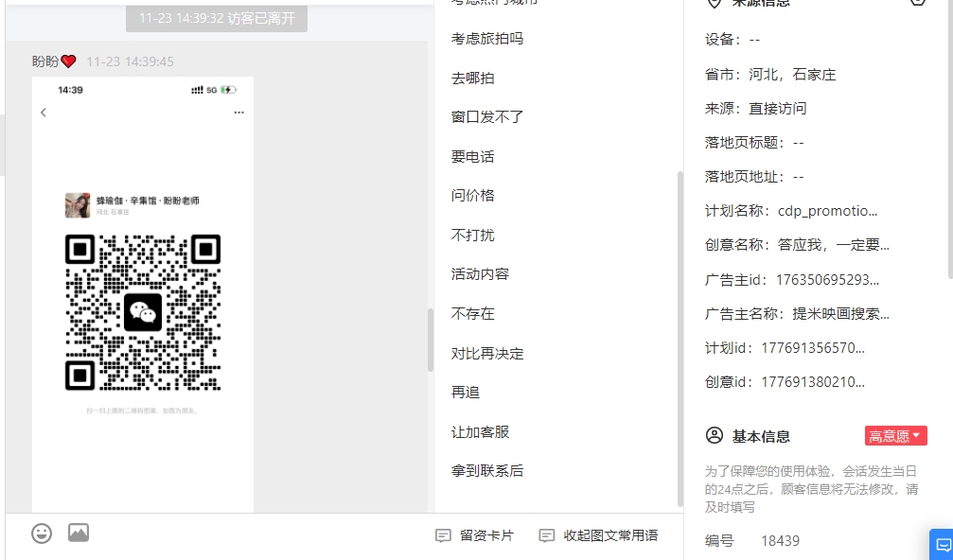Choose the quick phrase 不存在
The height and width of the screenshot is (560, 953).
[x=472, y=313]
